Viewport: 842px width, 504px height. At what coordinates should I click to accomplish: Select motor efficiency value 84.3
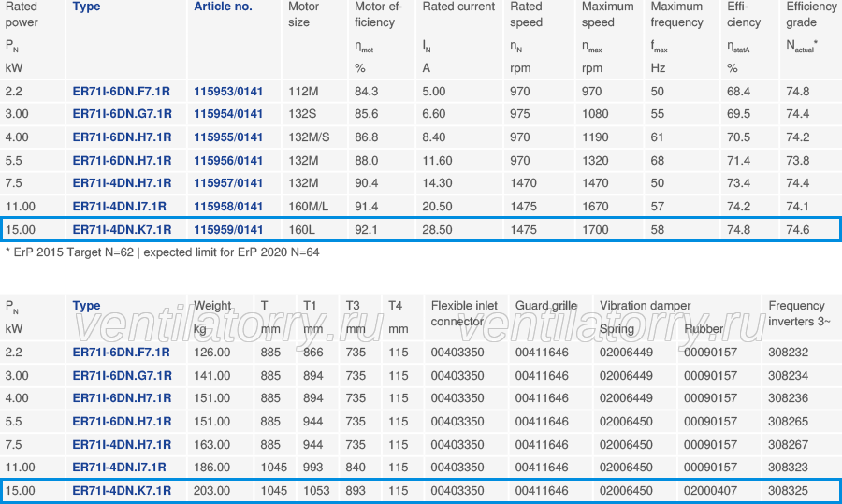[x=366, y=92]
